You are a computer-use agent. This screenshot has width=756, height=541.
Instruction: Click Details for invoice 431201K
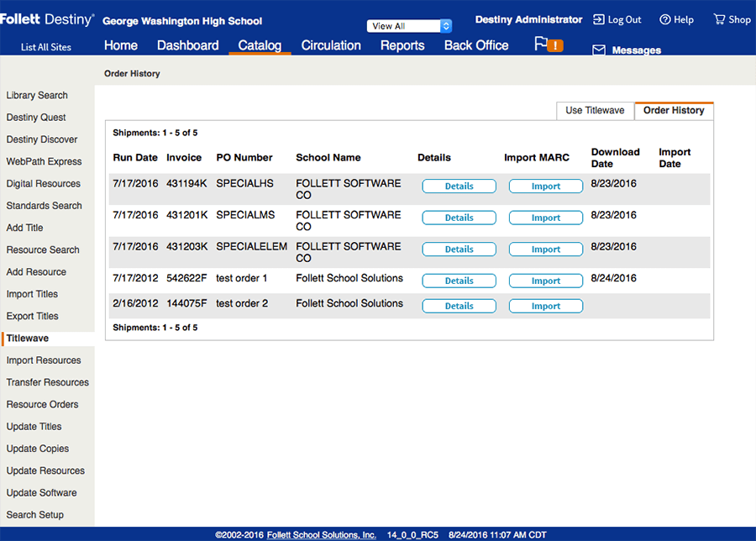(459, 218)
